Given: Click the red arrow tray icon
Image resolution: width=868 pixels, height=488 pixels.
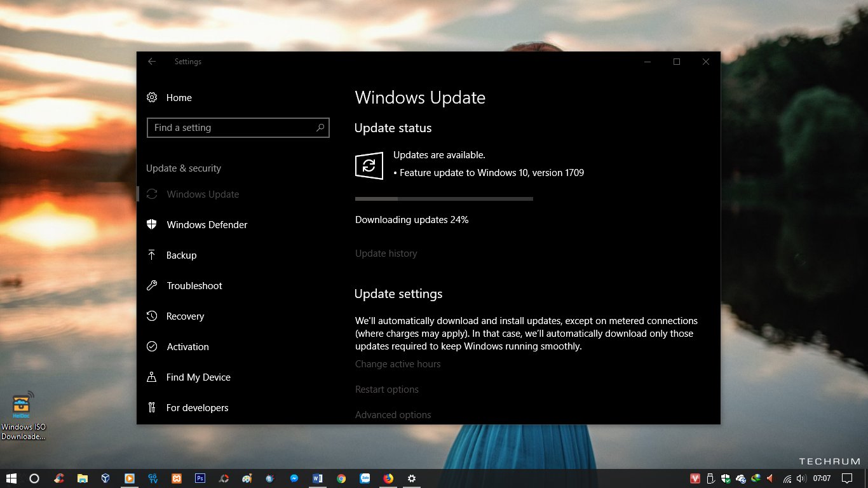Looking at the screenshot, I should (x=770, y=478).
